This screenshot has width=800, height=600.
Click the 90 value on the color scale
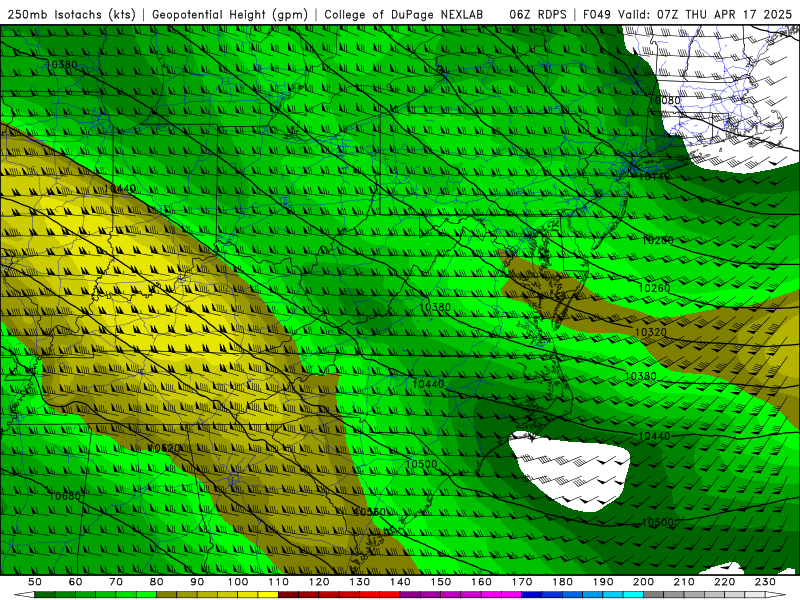[197, 582]
